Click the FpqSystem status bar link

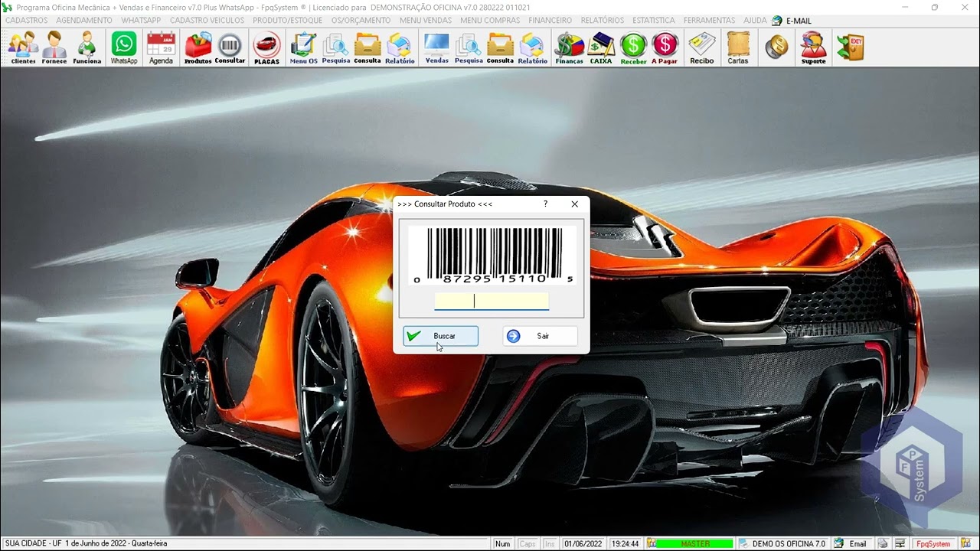tap(933, 543)
